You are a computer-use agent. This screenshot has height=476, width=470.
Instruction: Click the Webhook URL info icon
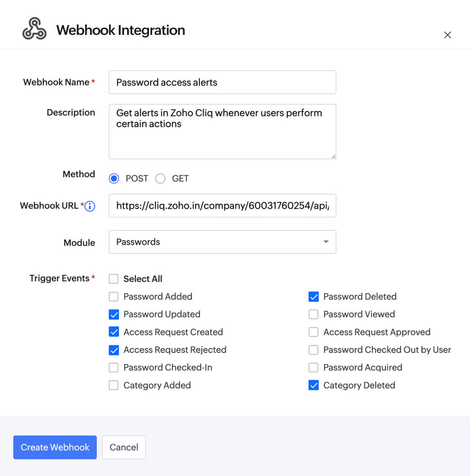click(x=90, y=206)
